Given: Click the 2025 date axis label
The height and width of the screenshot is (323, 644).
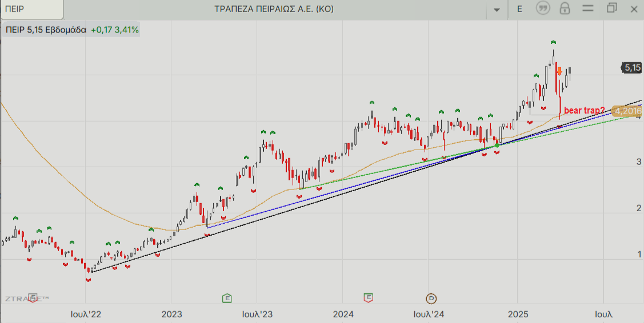Looking at the screenshot, I should [518, 315].
